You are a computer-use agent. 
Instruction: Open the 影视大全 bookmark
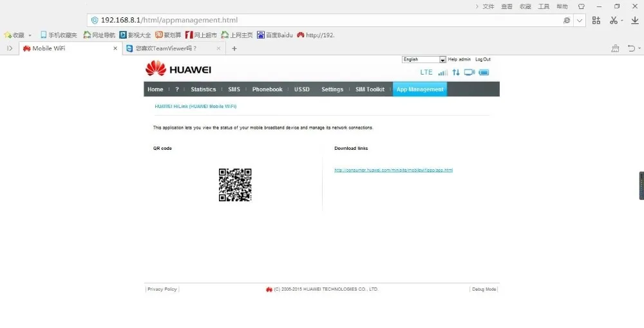click(x=135, y=35)
